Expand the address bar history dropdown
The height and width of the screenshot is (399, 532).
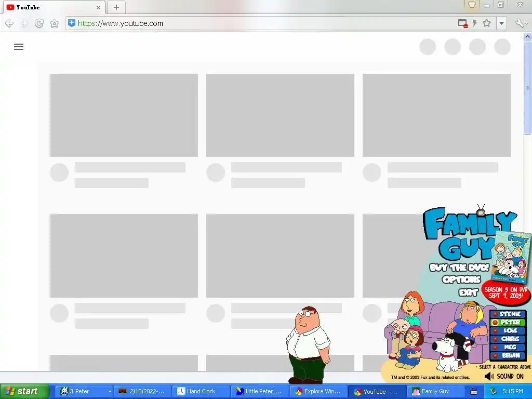pos(501,23)
